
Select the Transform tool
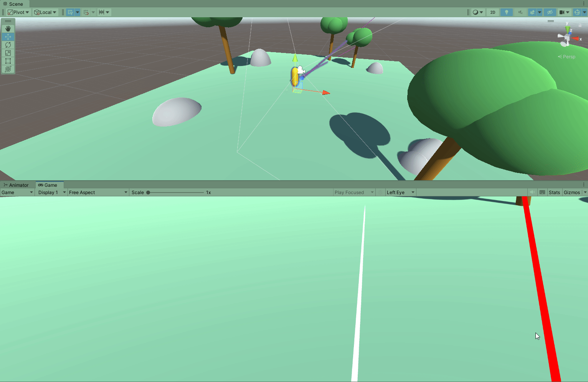click(8, 69)
